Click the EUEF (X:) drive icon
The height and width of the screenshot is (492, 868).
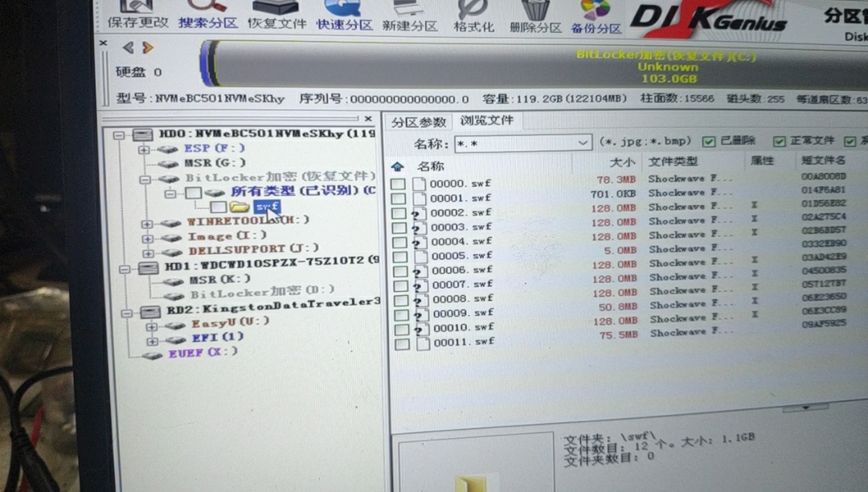point(152,355)
